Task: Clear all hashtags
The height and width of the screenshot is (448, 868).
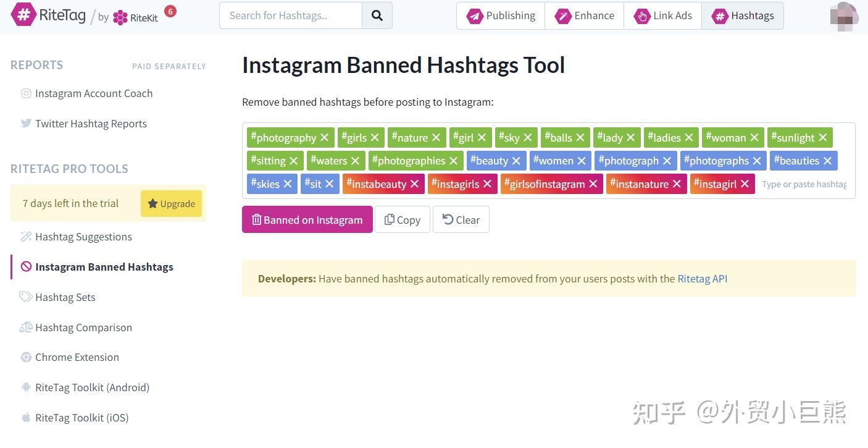Action: [461, 219]
